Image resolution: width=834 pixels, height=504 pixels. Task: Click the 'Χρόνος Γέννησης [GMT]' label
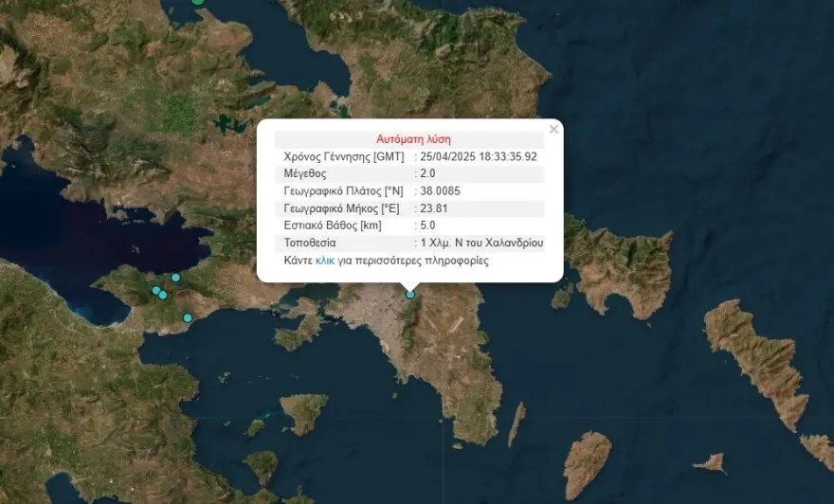(x=343, y=156)
